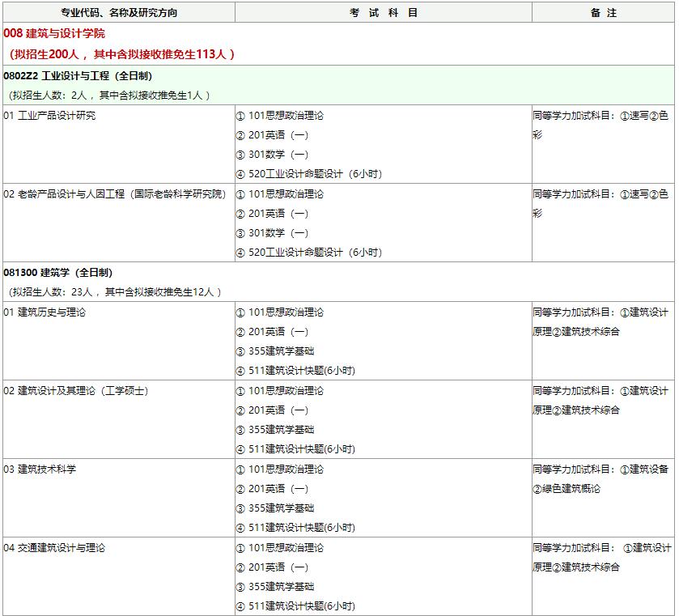Click the 008 建筑与设计学院 red heading

point(54,34)
